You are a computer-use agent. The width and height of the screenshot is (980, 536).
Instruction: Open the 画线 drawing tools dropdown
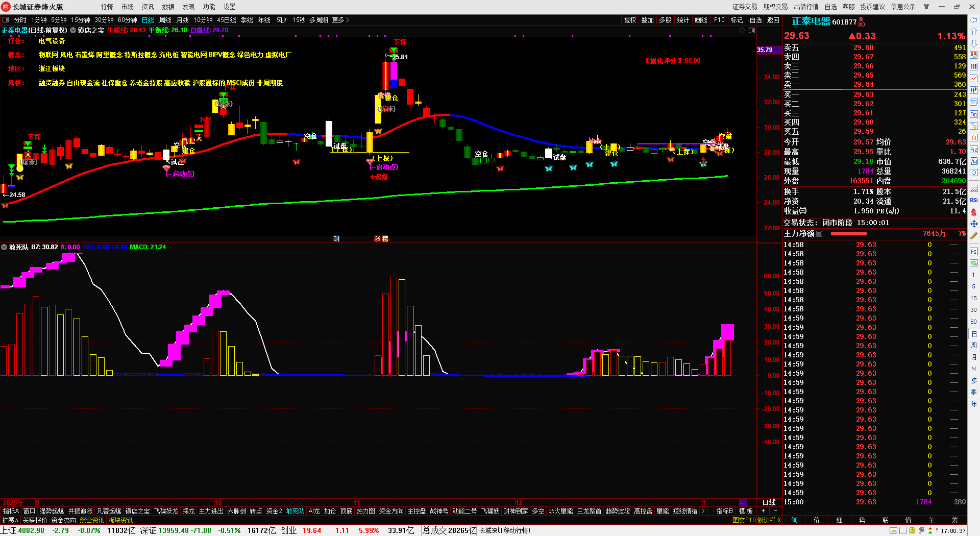click(x=701, y=20)
